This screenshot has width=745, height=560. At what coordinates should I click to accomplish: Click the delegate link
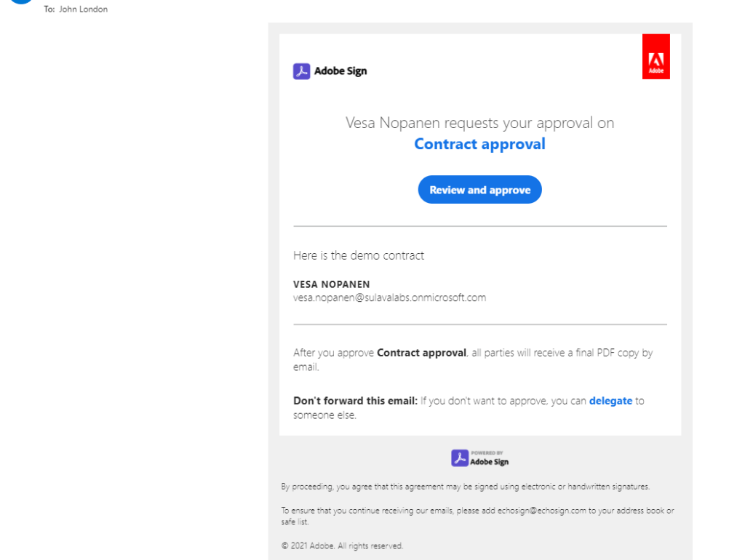tap(610, 401)
